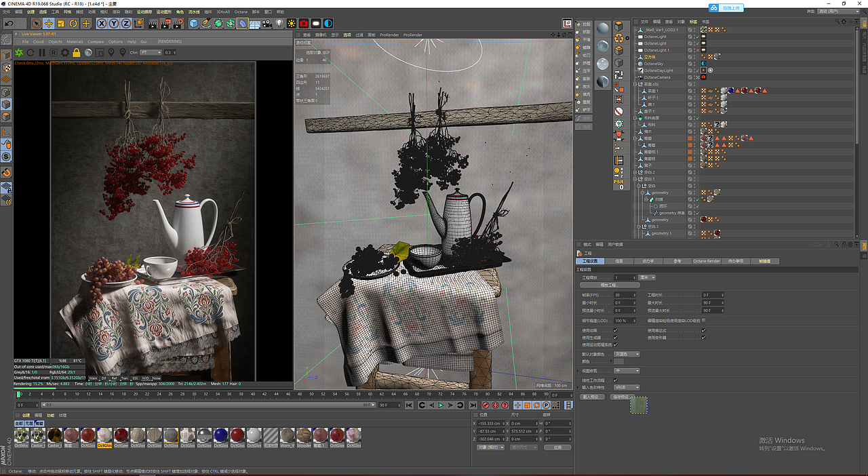Click the save preset button
This screenshot has width=868, height=476.
click(x=621, y=397)
